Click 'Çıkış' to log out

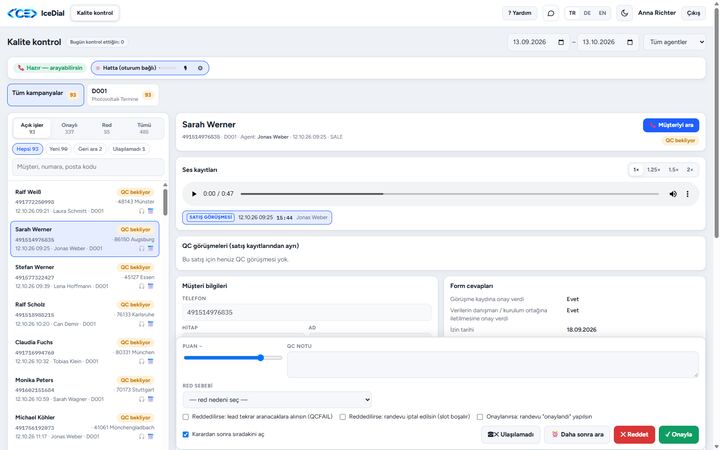point(693,13)
